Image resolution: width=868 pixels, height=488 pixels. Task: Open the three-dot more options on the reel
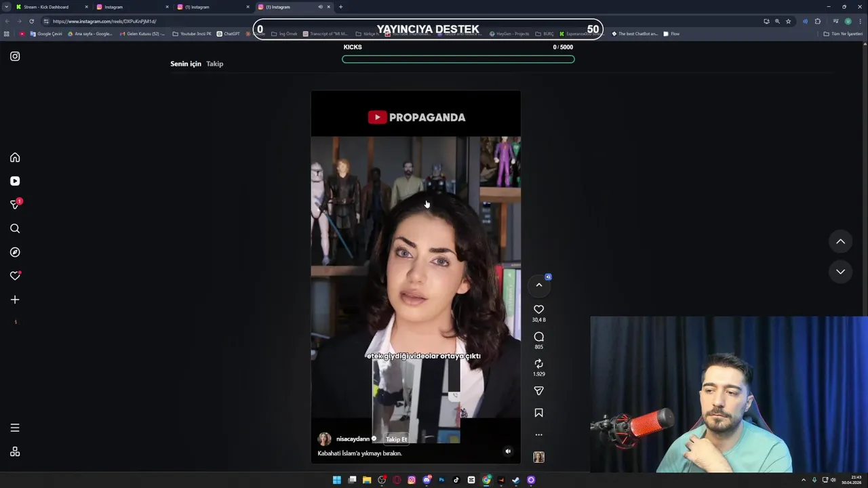[x=539, y=435]
